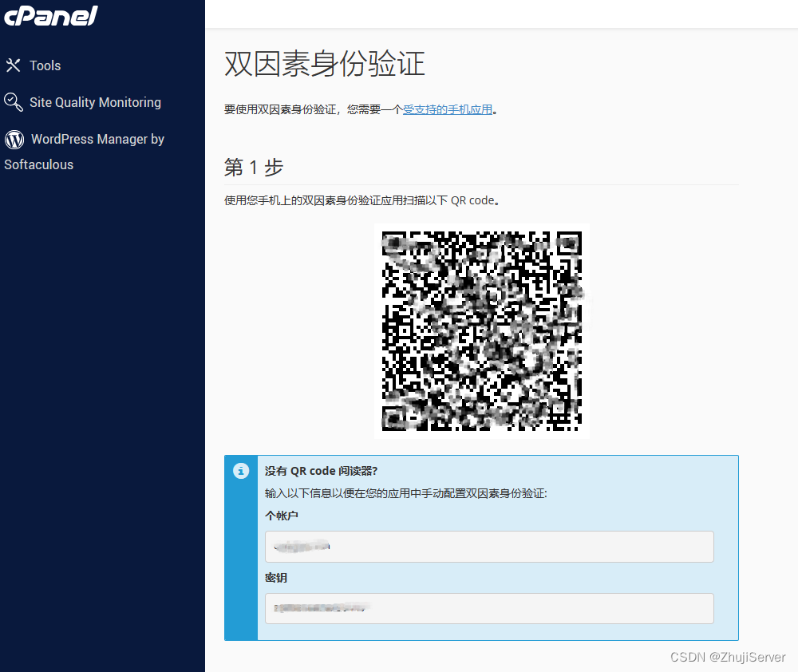Open WordPress Manager by Softaculous

click(x=84, y=152)
